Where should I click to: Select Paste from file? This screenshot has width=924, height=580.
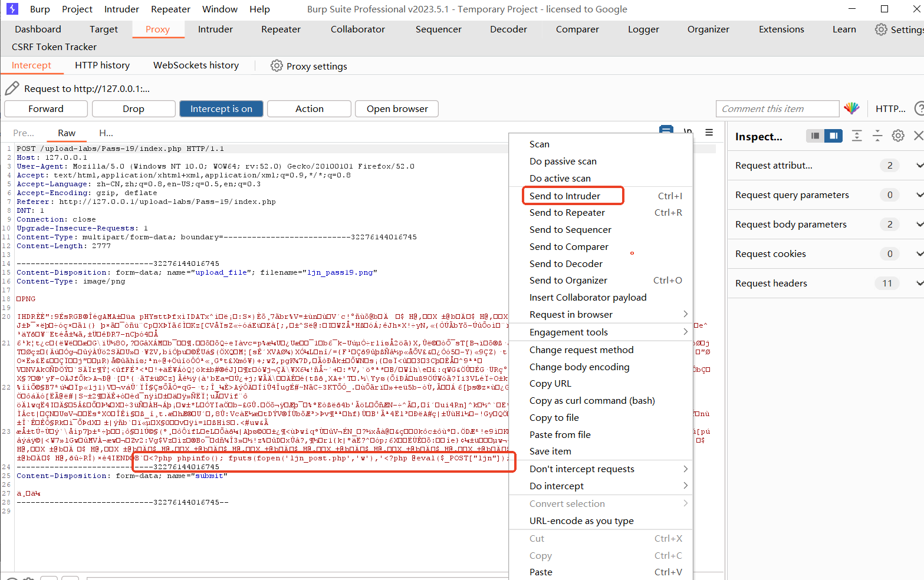click(600, 434)
